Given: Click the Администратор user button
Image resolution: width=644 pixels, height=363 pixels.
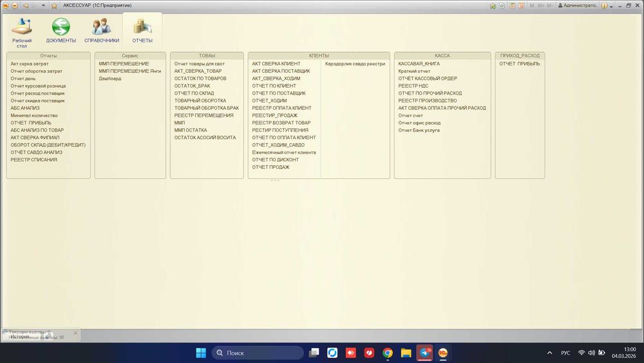Looking at the screenshot, I should click(578, 6).
